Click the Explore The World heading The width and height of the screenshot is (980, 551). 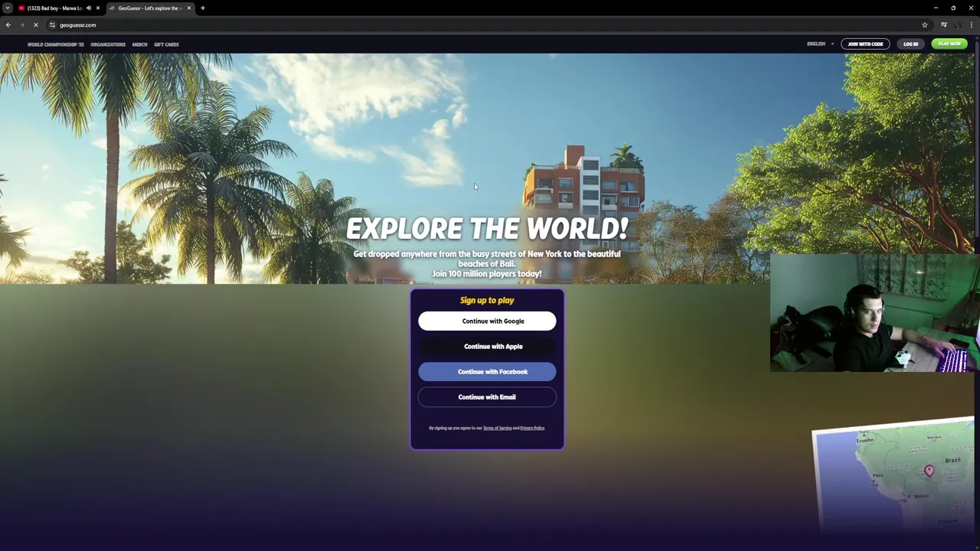point(487,229)
